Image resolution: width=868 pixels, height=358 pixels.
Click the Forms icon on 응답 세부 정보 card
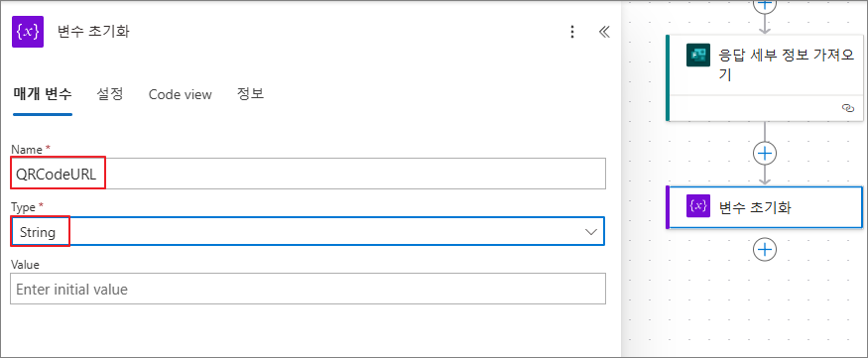698,55
